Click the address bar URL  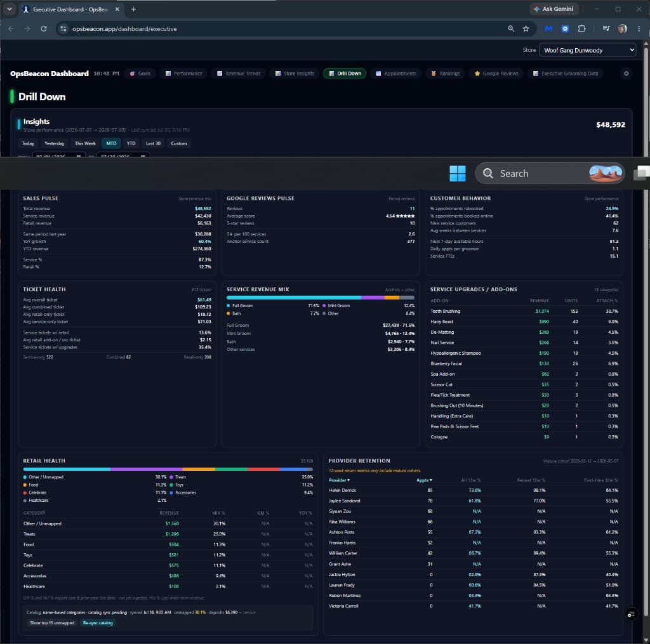coord(124,29)
